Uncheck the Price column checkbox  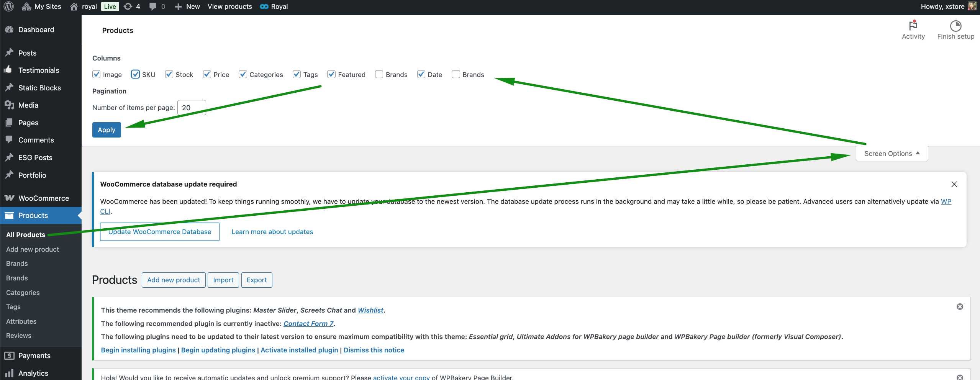207,74
